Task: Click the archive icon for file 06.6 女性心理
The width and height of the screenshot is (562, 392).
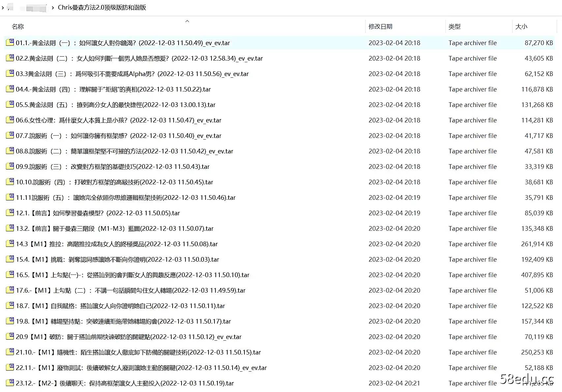Action: (x=10, y=120)
